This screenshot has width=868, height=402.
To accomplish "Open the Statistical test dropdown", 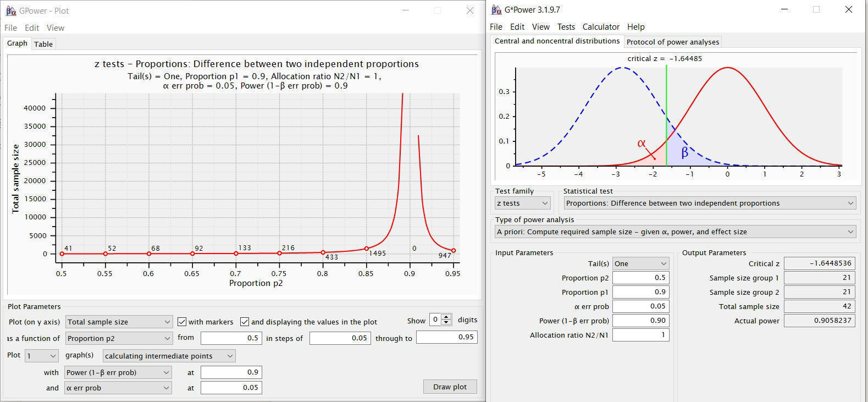I will (x=710, y=203).
